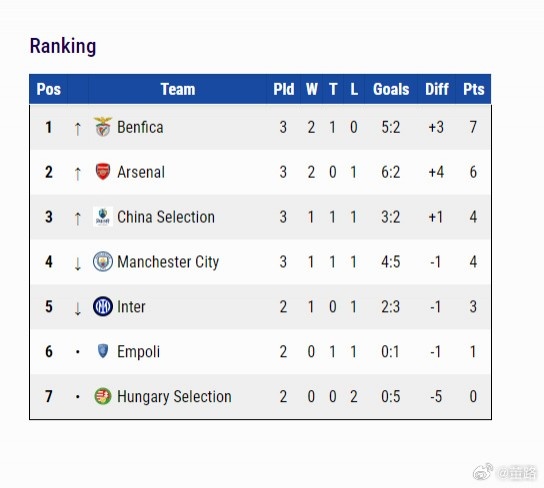This screenshot has width=544, height=488.
Task: Select the China Selection team logo
Action: click(103, 216)
